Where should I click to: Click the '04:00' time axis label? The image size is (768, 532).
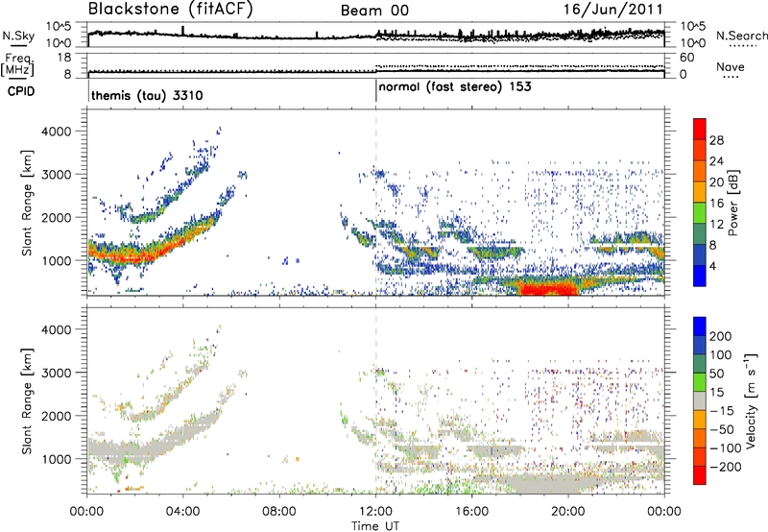tap(183, 512)
